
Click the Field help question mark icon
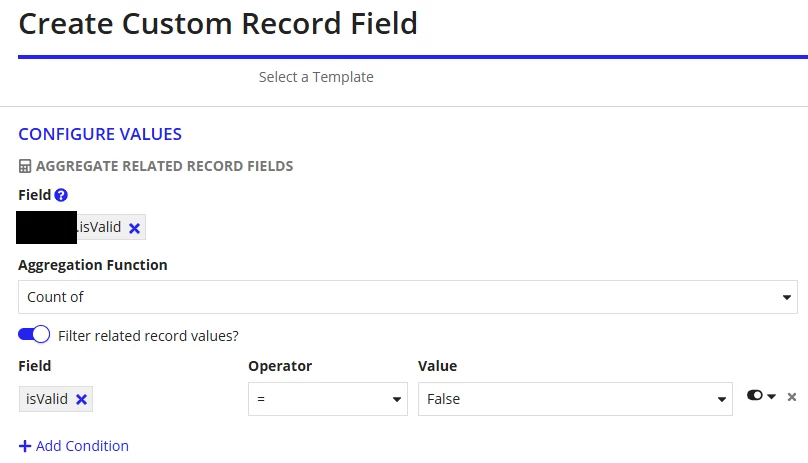[61, 195]
